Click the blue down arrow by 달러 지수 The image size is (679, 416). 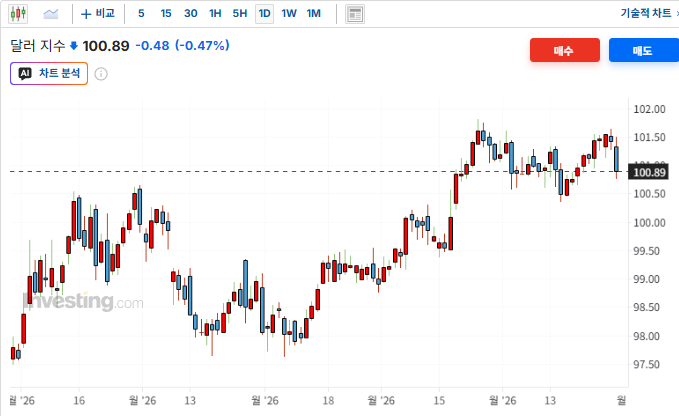pos(74,45)
